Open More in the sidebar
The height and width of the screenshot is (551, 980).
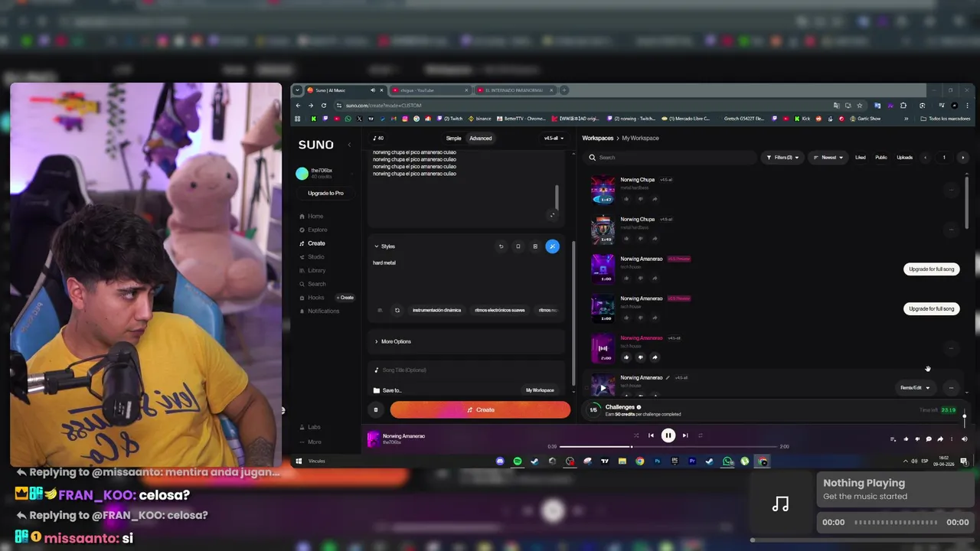tap(310, 442)
